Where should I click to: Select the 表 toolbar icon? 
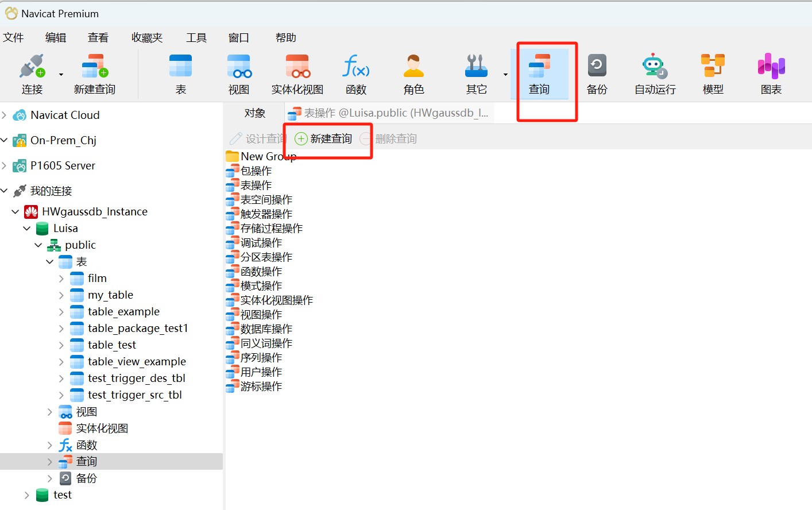(x=180, y=72)
